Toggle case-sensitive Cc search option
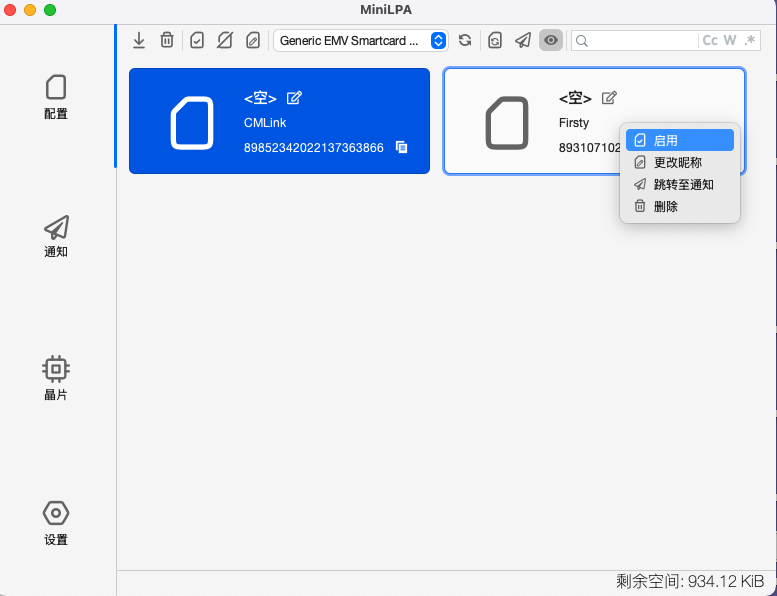 tap(710, 40)
